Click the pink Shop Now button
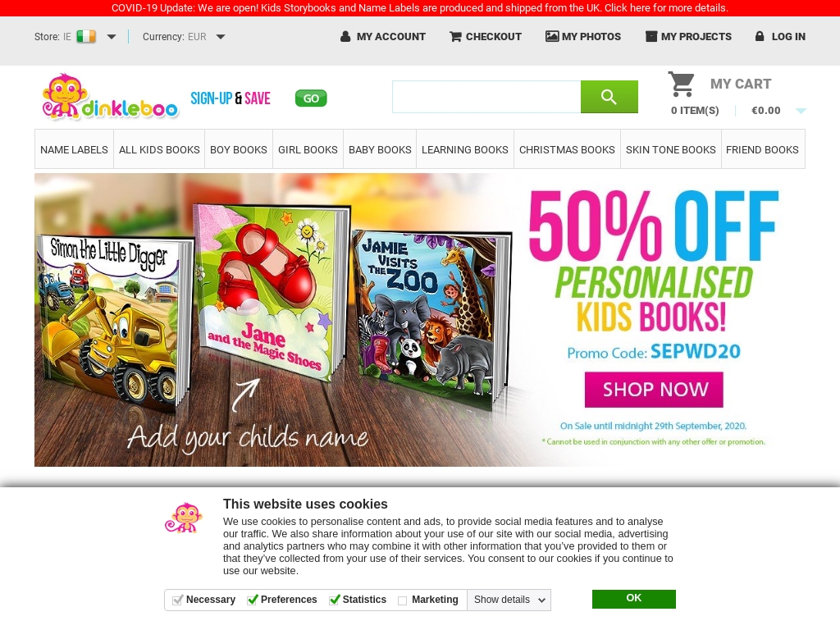840x630 pixels. click(x=654, y=390)
